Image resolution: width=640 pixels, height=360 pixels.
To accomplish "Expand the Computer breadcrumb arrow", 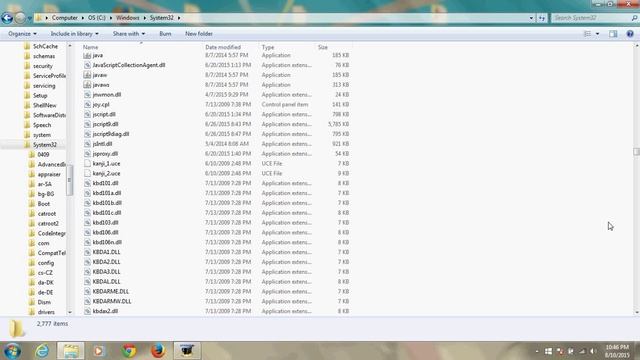I will tap(83, 18).
